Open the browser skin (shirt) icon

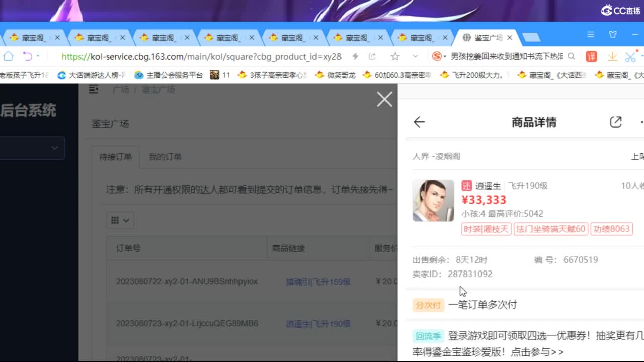(x=613, y=35)
